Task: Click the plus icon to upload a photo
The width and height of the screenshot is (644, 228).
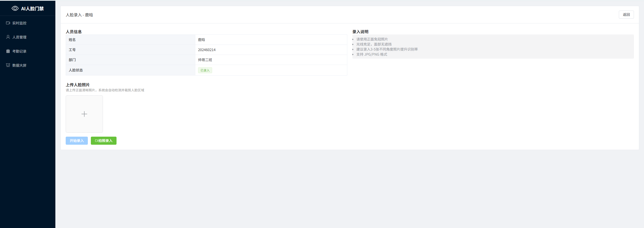Action: pyautogui.click(x=84, y=114)
